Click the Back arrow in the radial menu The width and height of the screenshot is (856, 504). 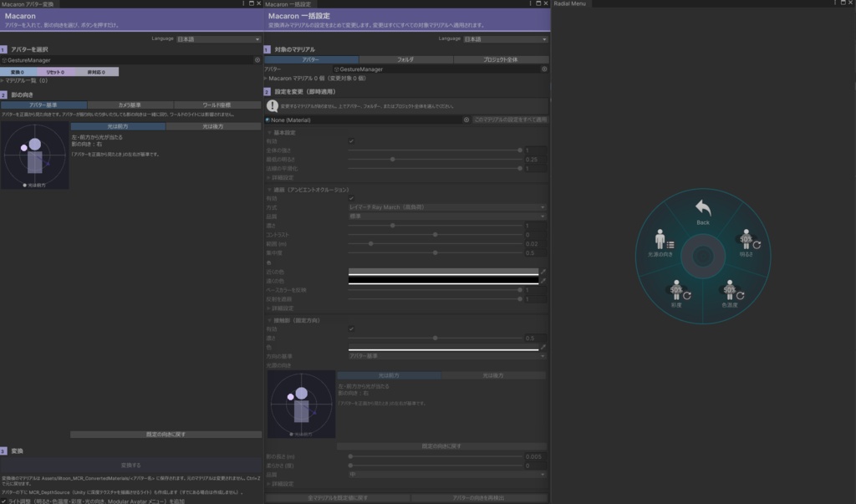703,208
